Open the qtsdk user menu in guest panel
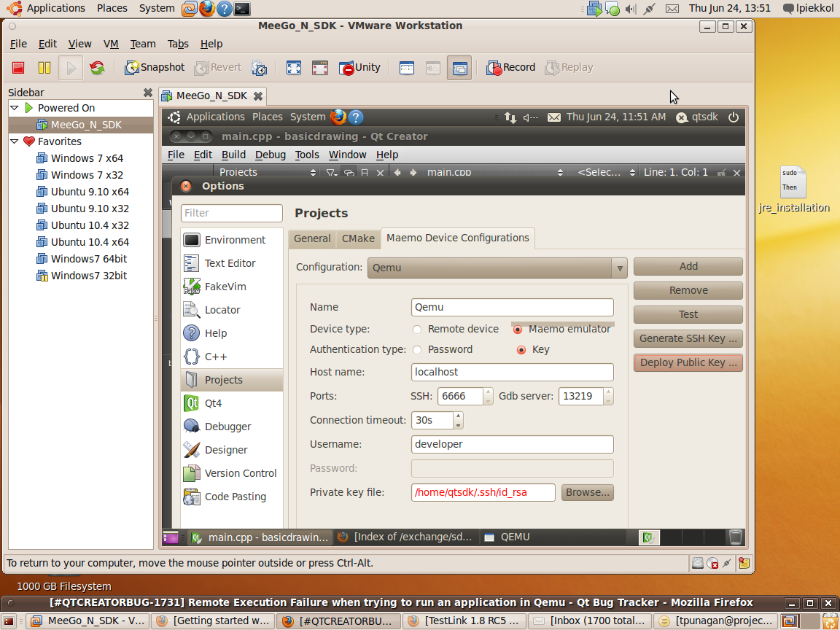The width and height of the screenshot is (840, 630). tap(697, 117)
